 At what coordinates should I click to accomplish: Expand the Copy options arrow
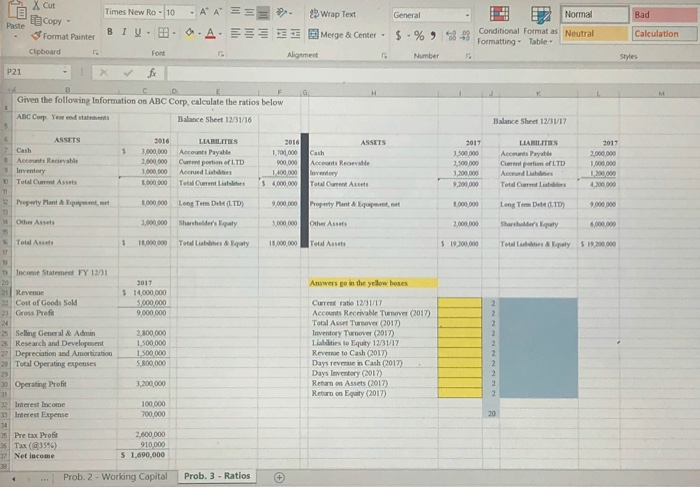68,21
